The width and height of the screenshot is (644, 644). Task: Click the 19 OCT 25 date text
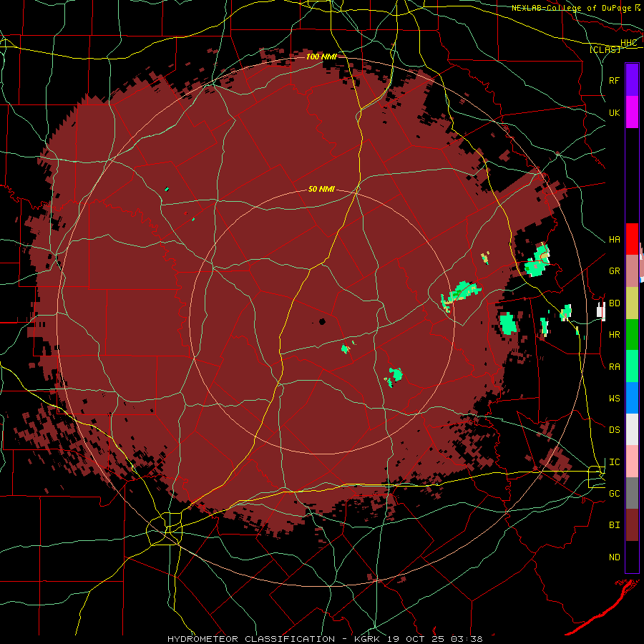[416, 639]
